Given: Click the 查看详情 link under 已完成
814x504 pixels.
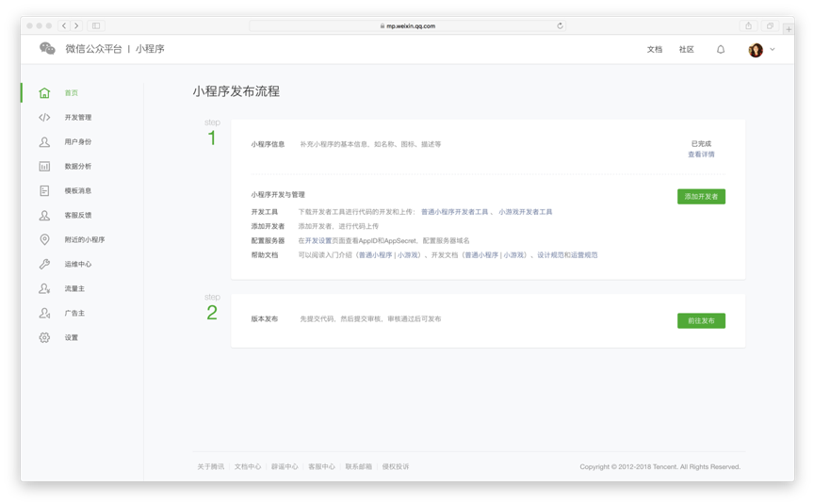Looking at the screenshot, I should (x=701, y=154).
